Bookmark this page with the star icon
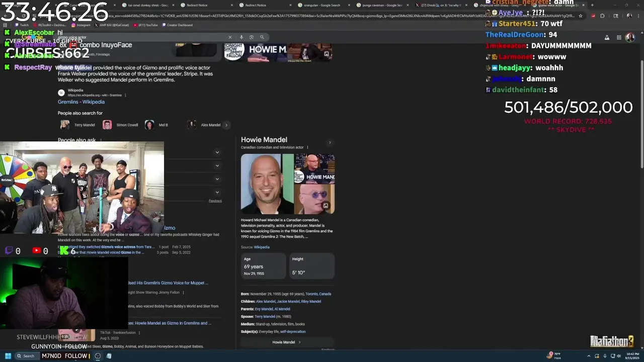Viewport: 644px width, 362px height. pyautogui.click(x=581, y=16)
